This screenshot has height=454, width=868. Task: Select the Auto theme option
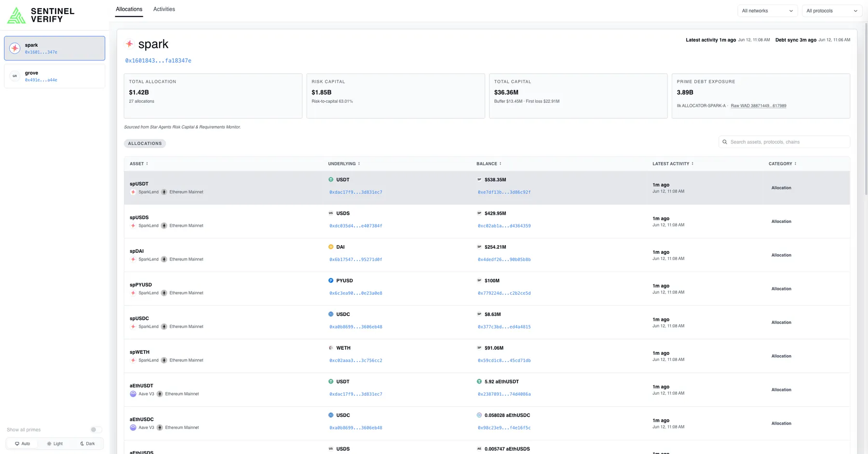pos(23,444)
